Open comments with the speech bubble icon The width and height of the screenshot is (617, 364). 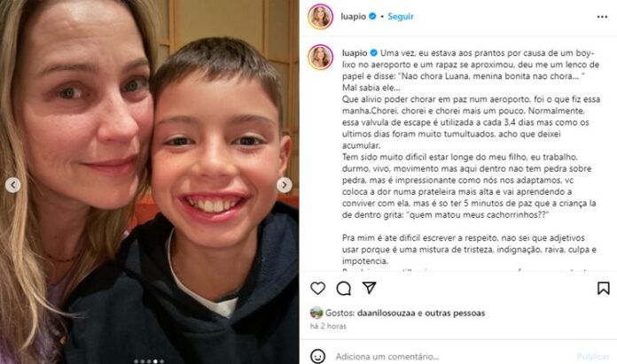coord(344,288)
